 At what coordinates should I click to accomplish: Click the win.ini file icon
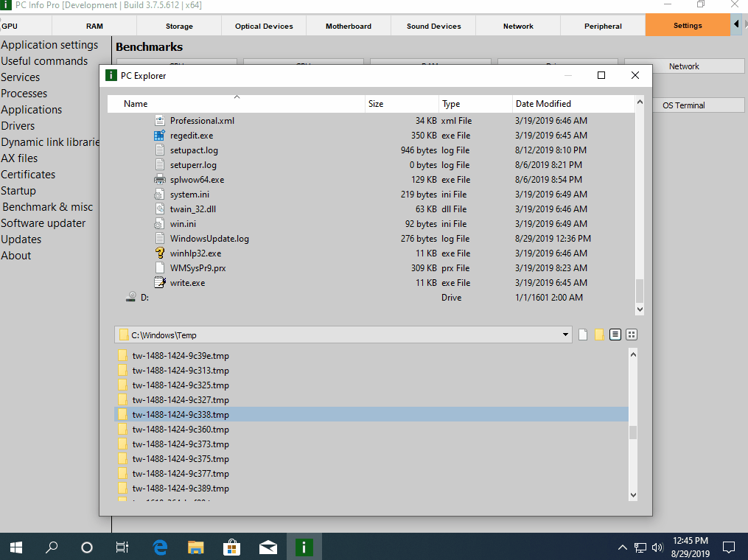pos(159,224)
